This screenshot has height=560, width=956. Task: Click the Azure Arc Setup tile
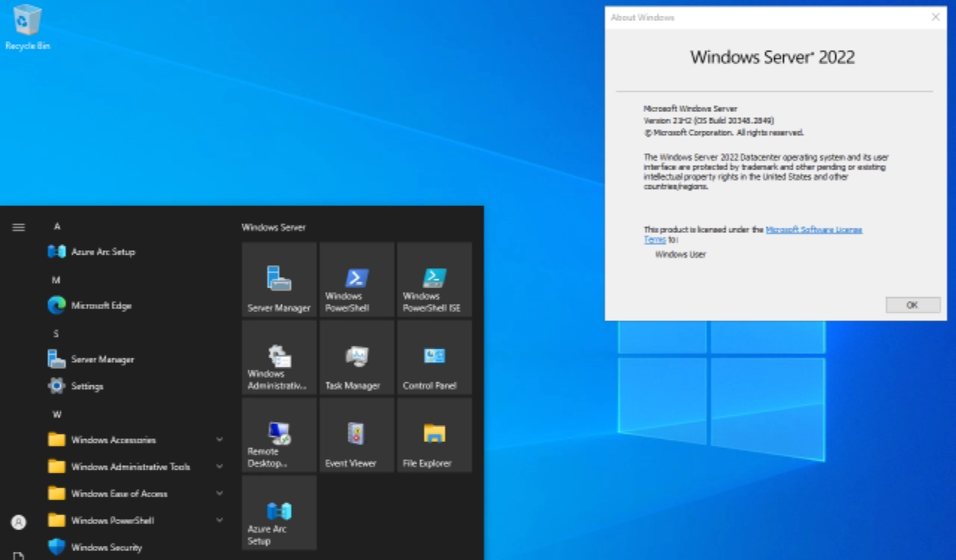(x=279, y=513)
